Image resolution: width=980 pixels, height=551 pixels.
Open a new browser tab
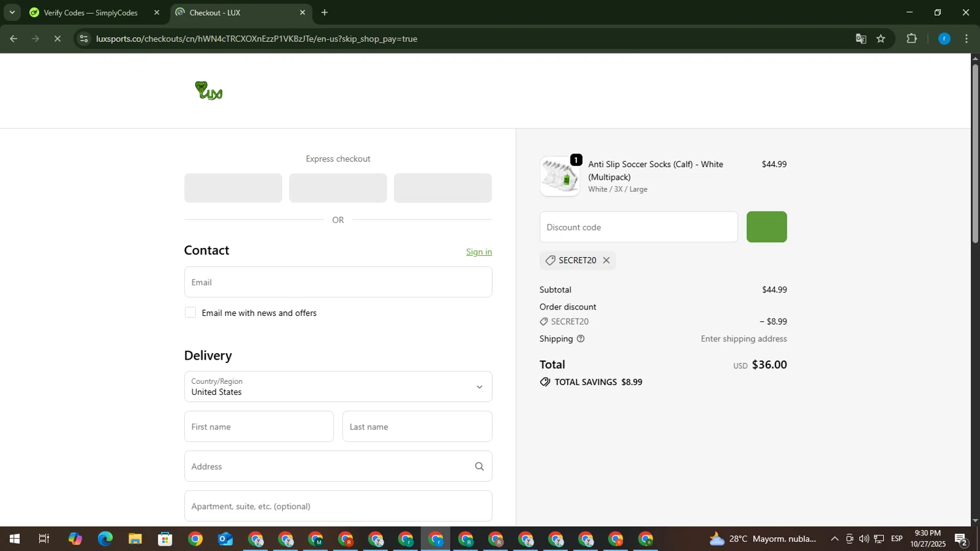tap(325, 12)
